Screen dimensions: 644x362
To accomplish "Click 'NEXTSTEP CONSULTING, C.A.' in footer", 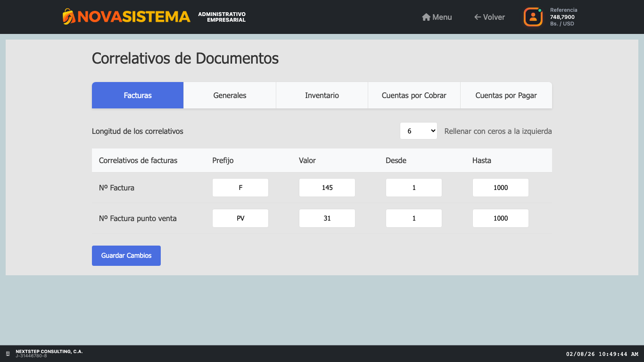I will click(x=49, y=352).
